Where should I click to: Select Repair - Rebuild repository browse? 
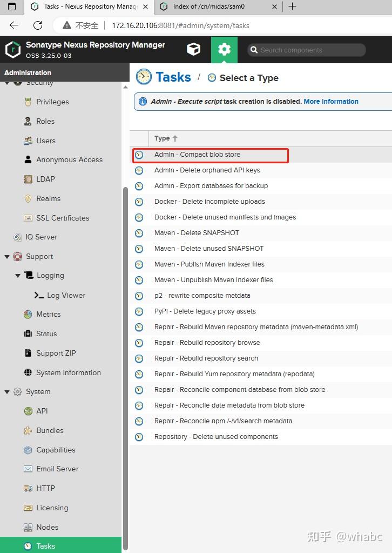(261, 343)
